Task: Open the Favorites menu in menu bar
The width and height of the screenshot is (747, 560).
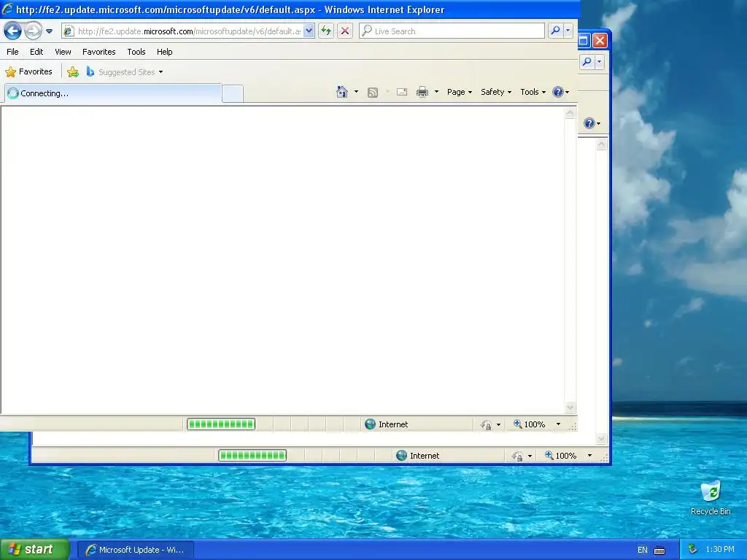Action: (x=99, y=52)
